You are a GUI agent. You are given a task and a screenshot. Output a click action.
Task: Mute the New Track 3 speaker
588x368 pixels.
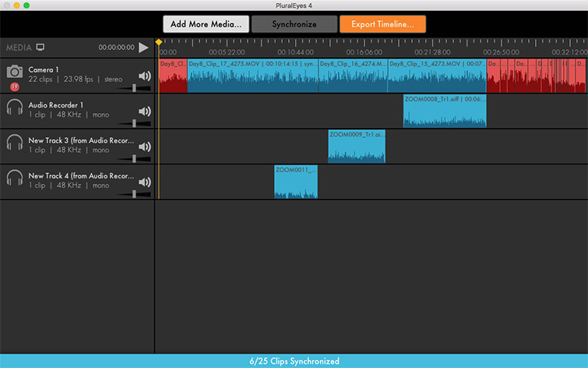[x=145, y=147]
